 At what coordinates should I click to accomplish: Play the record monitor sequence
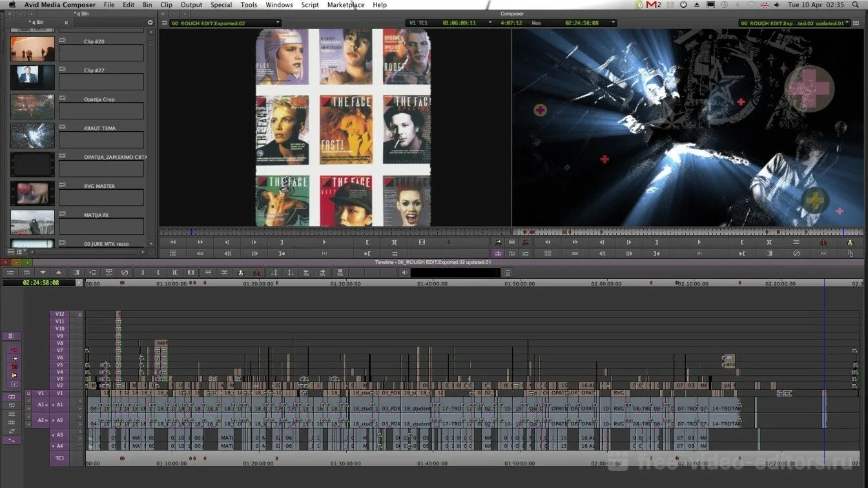click(x=698, y=242)
